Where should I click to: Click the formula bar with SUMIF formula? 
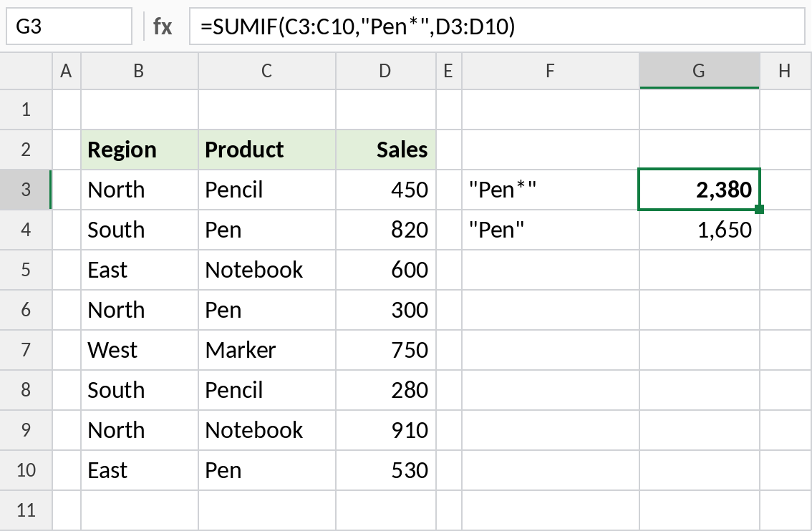pos(497,26)
